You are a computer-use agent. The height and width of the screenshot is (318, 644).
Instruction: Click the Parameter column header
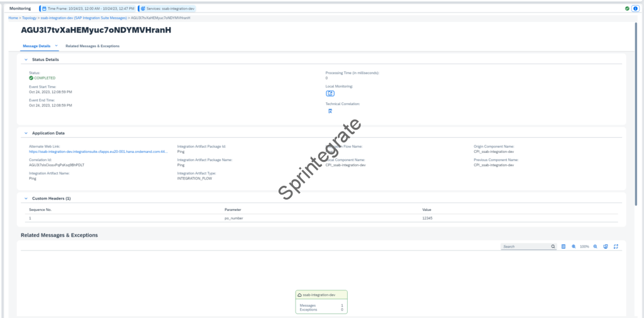[x=233, y=210]
